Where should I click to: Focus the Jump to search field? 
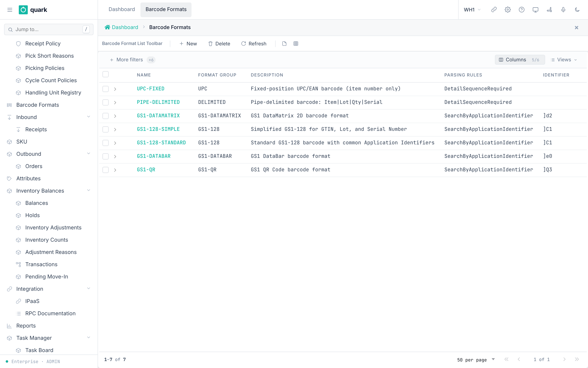[x=49, y=29]
